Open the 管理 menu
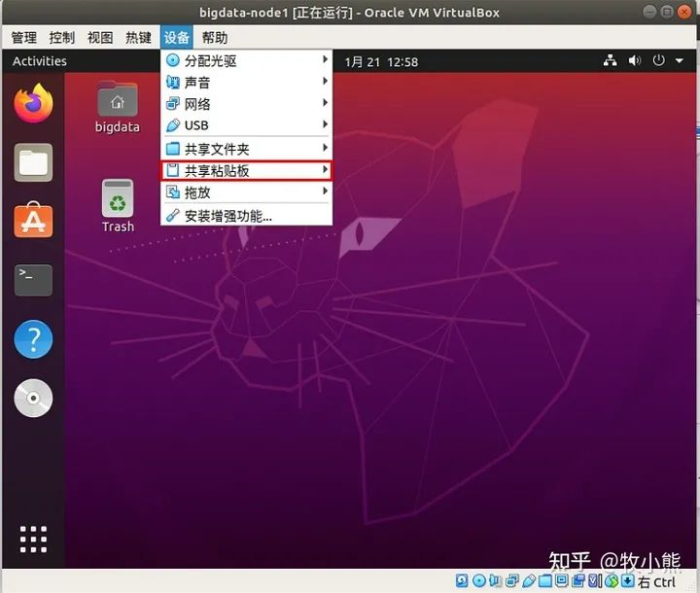The height and width of the screenshot is (593, 700). [24, 38]
